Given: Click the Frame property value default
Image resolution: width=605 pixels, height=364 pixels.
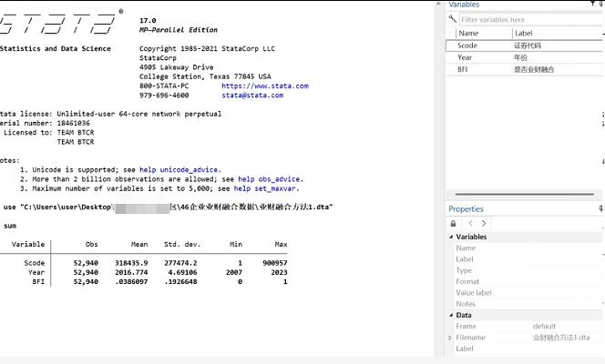Looking at the screenshot, I should coord(544,327).
